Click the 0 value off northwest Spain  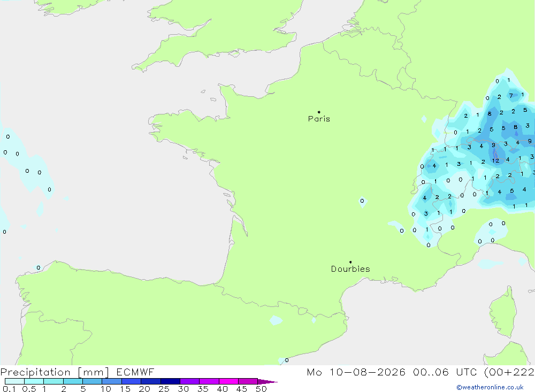(38, 267)
